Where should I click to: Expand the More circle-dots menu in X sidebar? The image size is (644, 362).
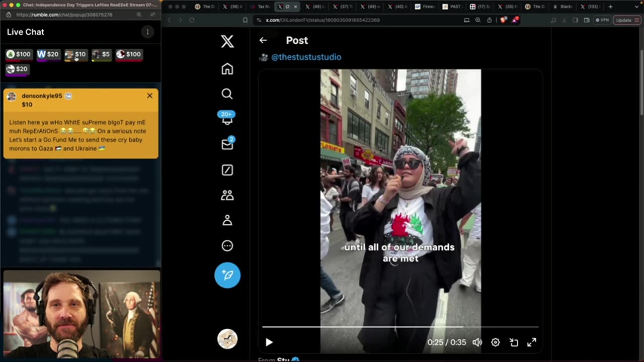point(227,246)
